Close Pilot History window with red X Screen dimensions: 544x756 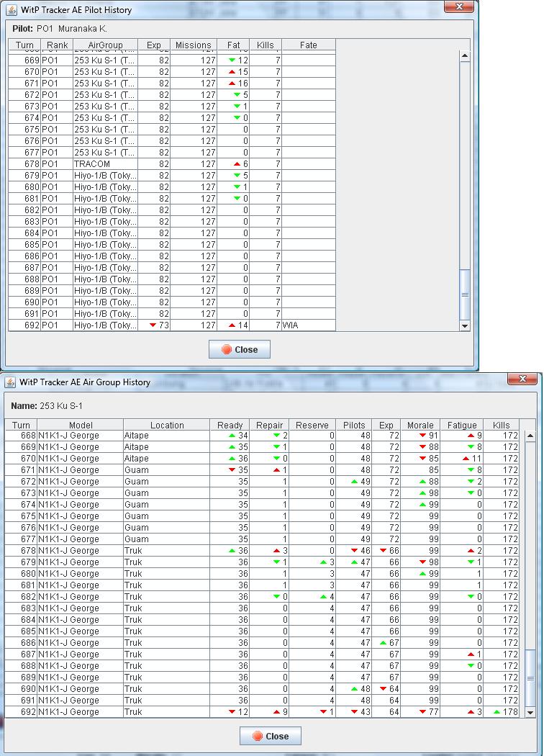coord(458,6)
